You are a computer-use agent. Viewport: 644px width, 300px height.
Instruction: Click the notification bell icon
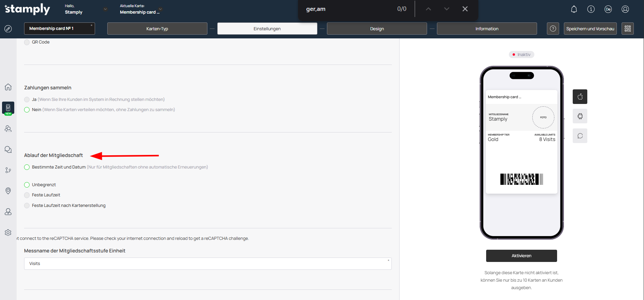(574, 9)
